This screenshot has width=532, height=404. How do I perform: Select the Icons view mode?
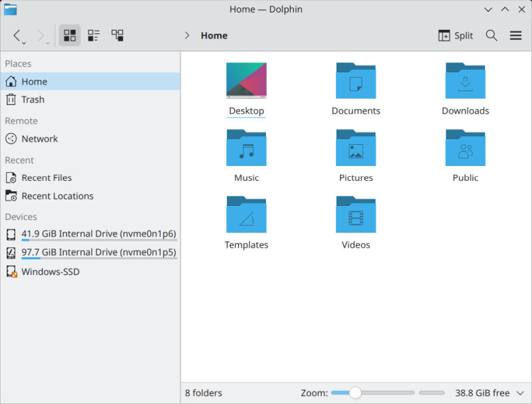[x=69, y=35]
